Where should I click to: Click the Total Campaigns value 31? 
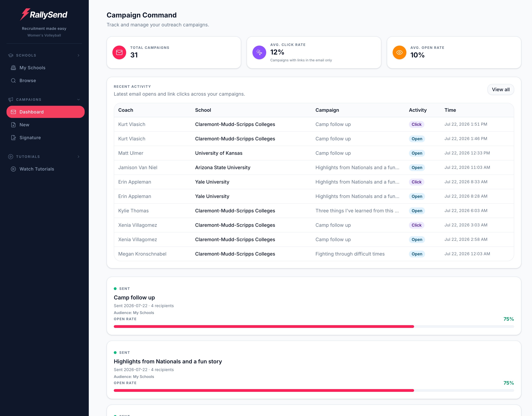[134, 55]
